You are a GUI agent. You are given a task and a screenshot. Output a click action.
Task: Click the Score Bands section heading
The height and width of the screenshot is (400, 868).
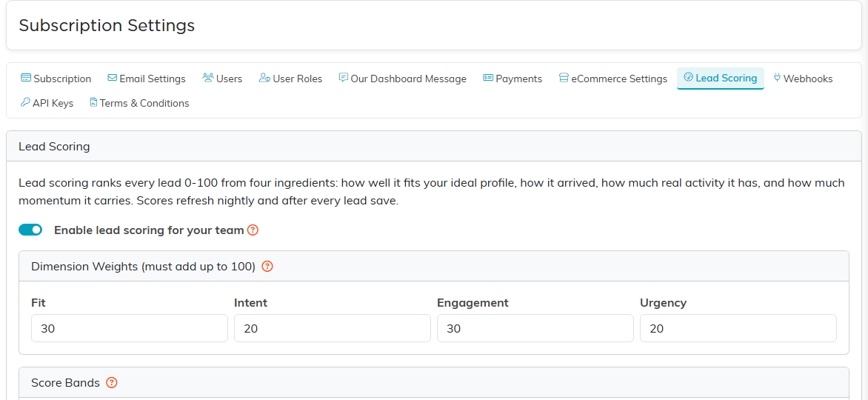tap(65, 383)
